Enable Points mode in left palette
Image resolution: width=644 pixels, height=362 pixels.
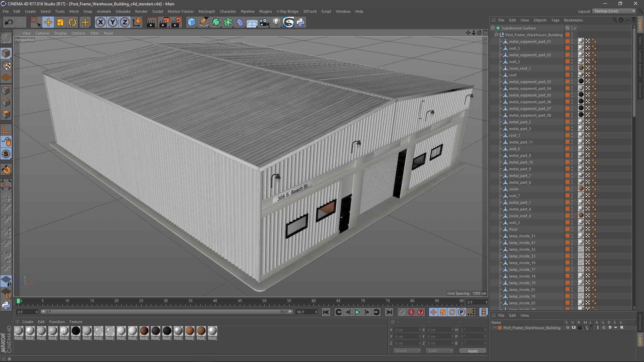(6, 90)
